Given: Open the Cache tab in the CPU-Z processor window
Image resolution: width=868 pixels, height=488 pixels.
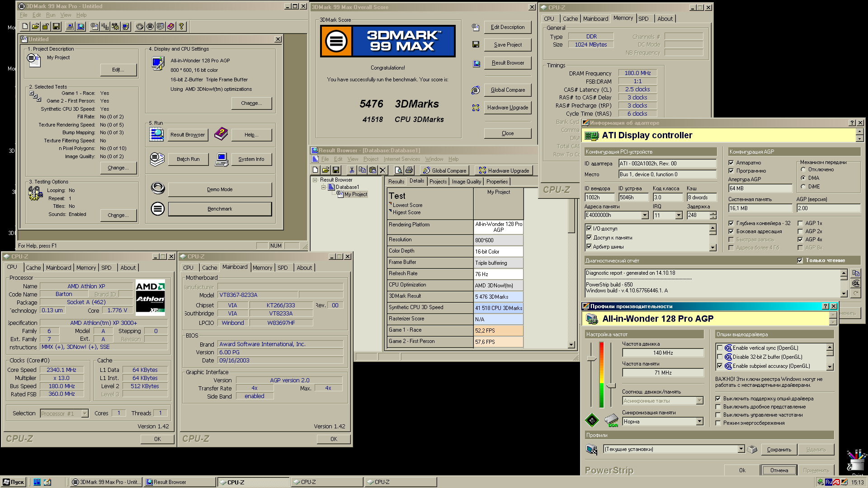Looking at the screenshot, I should pos(33,267).
